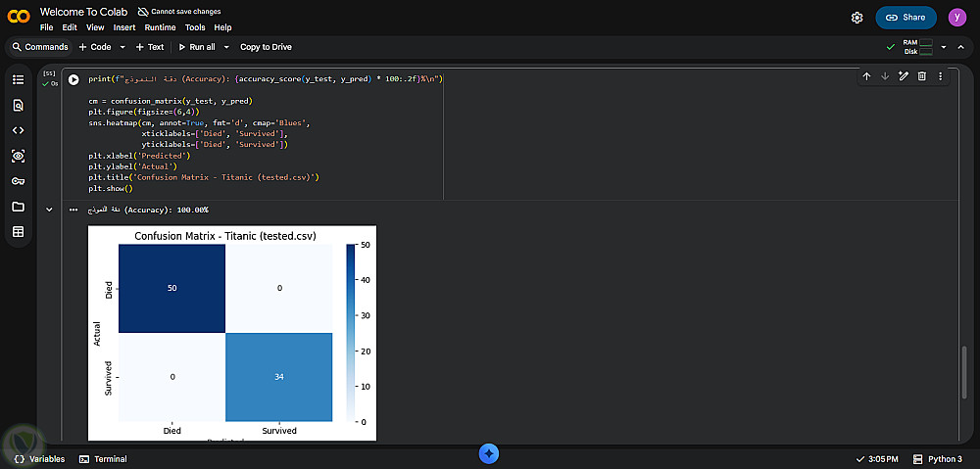Open the Data explorer eye icon panel
The width and height of the screenshot is (980, 469).
pyautogui.click(x=18, y=156)
